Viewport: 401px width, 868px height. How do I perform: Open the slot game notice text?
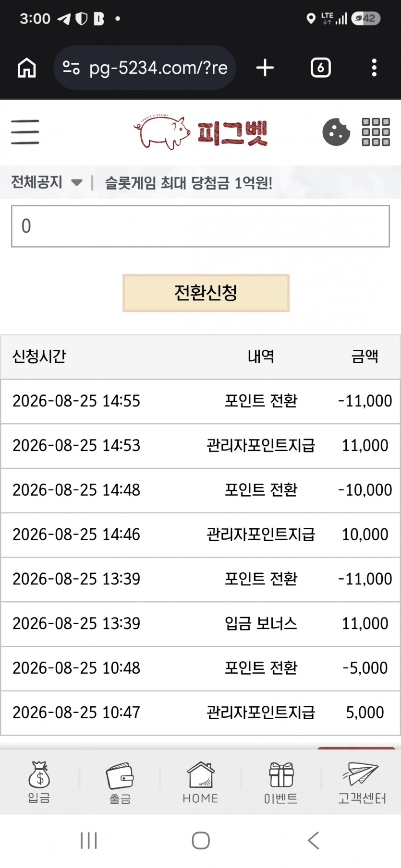(189, 182)
